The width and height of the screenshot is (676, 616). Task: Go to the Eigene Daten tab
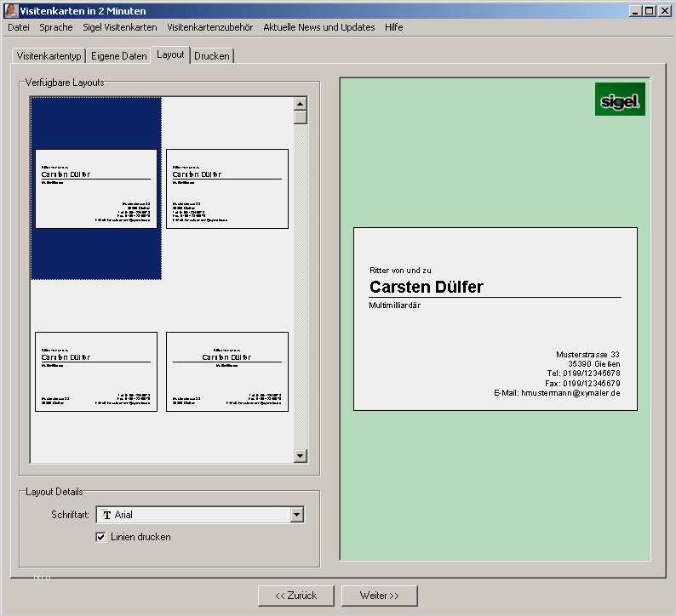(119, 56)
